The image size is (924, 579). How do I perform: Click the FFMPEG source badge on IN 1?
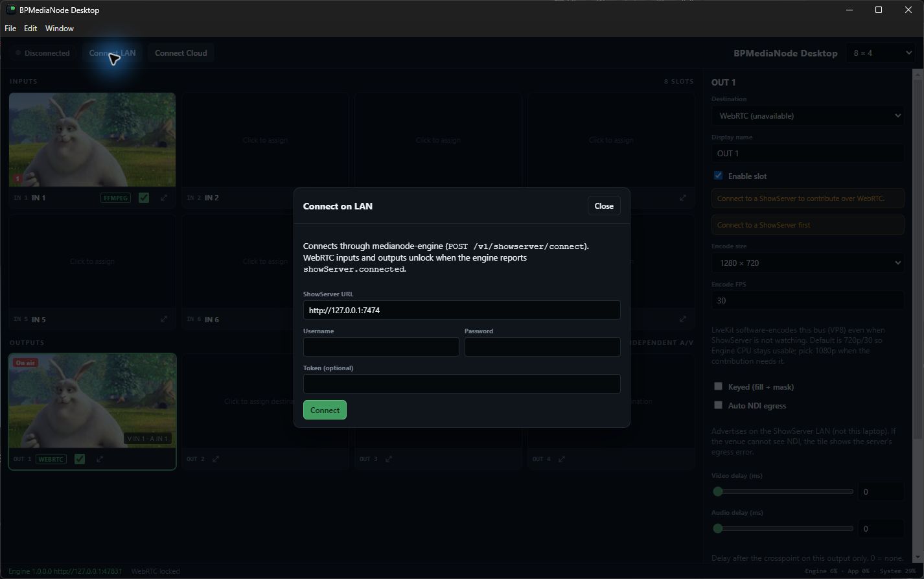click(x=115, y=198)
